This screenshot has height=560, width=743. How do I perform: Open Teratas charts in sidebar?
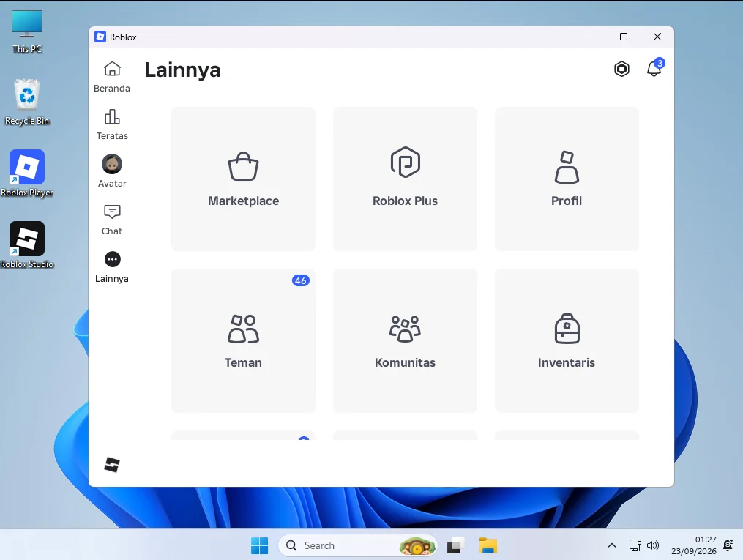tap(112, 124)
